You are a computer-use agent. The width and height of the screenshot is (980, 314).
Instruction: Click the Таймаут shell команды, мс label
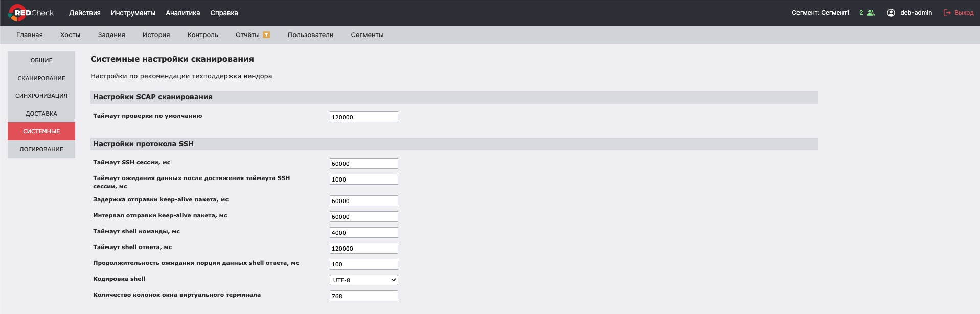136,231
